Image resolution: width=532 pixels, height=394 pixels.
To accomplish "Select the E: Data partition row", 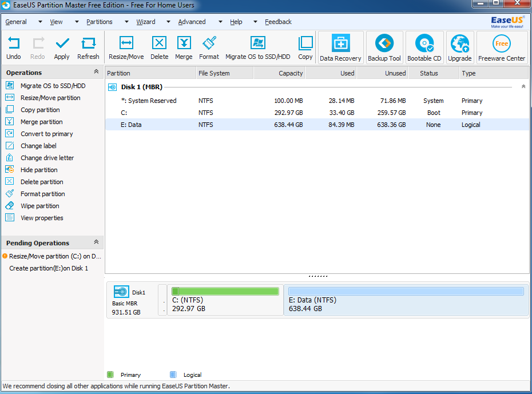I will point(317,125).
